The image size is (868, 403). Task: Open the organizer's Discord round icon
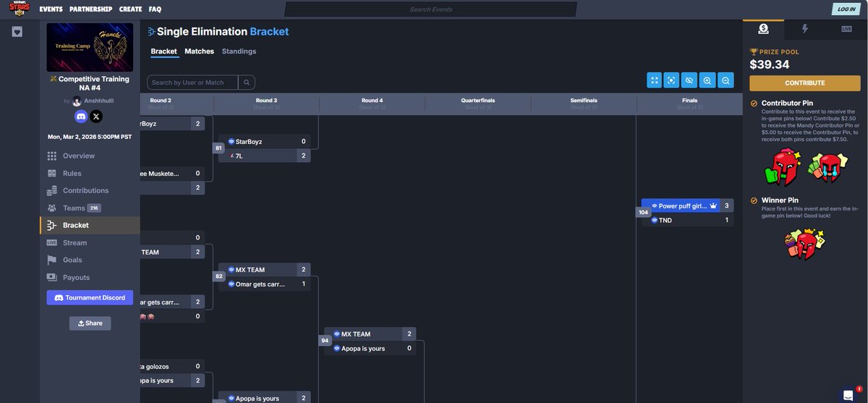[x=81, y=116]
